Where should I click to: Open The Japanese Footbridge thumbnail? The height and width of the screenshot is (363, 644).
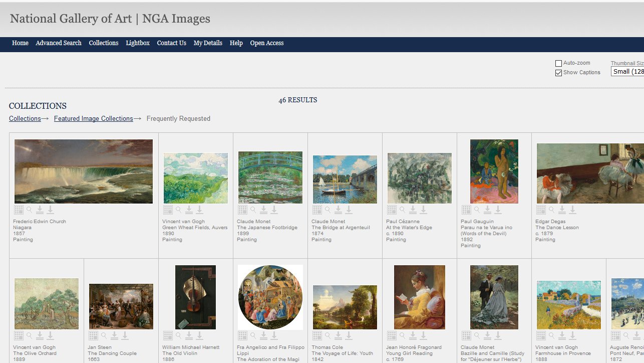270,177
